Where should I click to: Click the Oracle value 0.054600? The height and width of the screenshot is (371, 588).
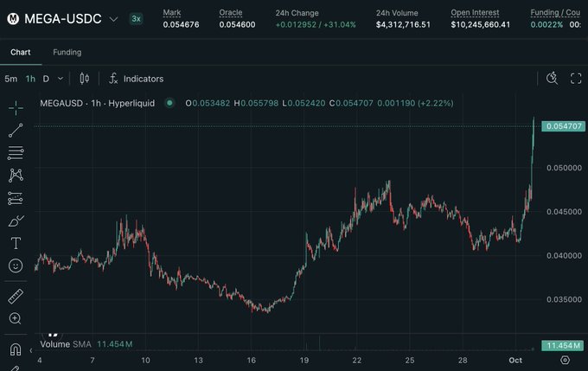tap(238, 25)
